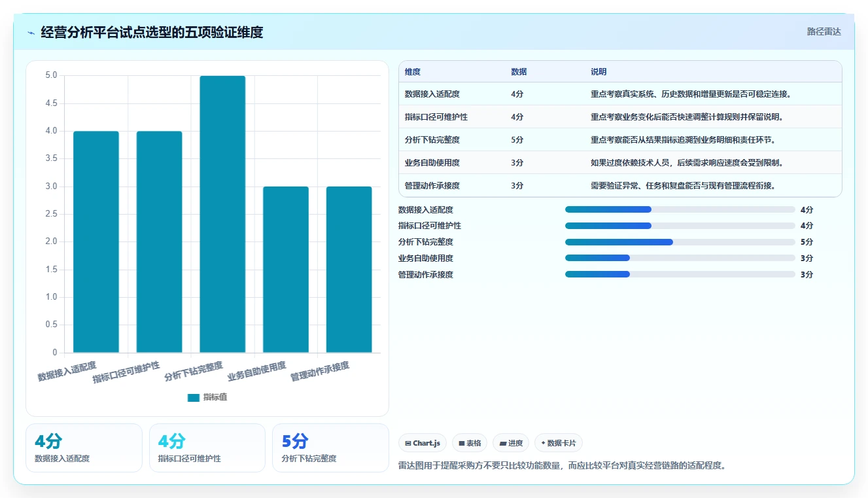
Task: Click the 进度 tag chip
Action: (511, 443)
